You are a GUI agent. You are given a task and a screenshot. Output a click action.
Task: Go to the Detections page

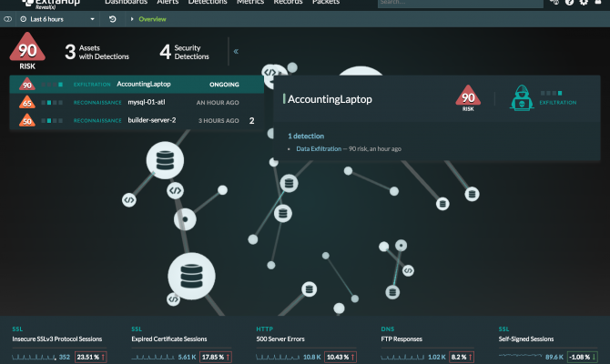[208, 3]
